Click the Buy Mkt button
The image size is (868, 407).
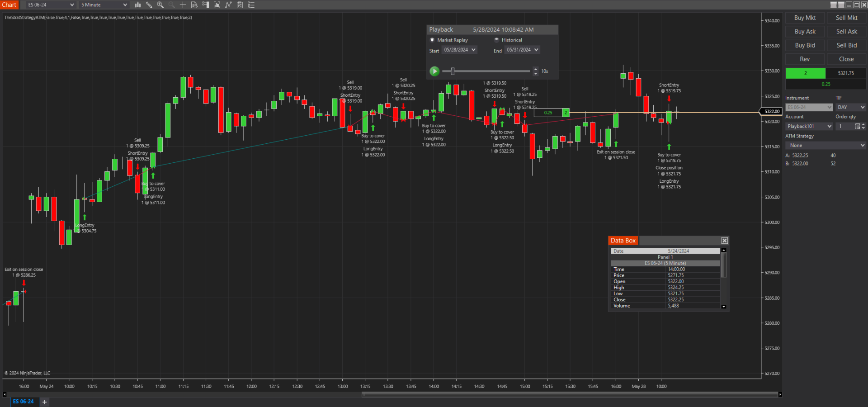click(805, 18)
